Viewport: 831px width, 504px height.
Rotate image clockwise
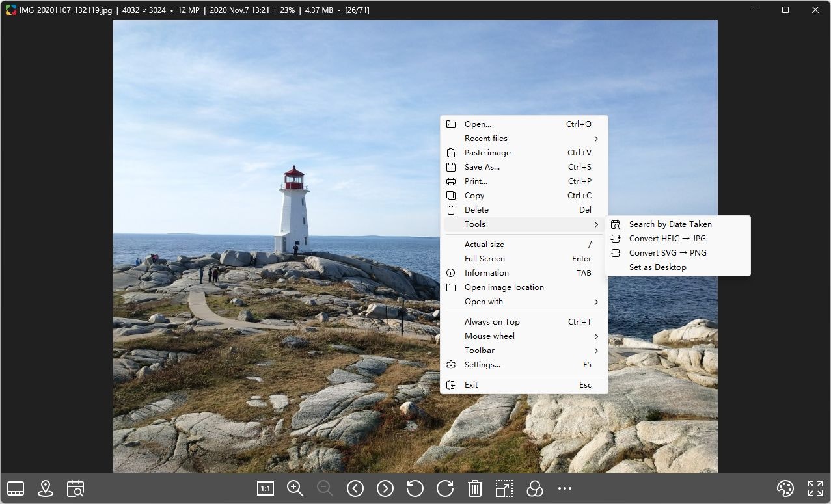[x=445, y=488]
